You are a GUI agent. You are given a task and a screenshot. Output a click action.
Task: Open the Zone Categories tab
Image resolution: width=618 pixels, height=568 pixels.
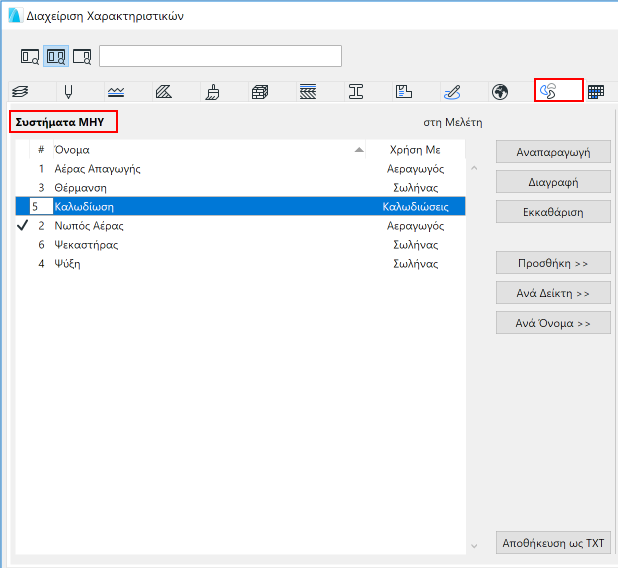[404, 92]
